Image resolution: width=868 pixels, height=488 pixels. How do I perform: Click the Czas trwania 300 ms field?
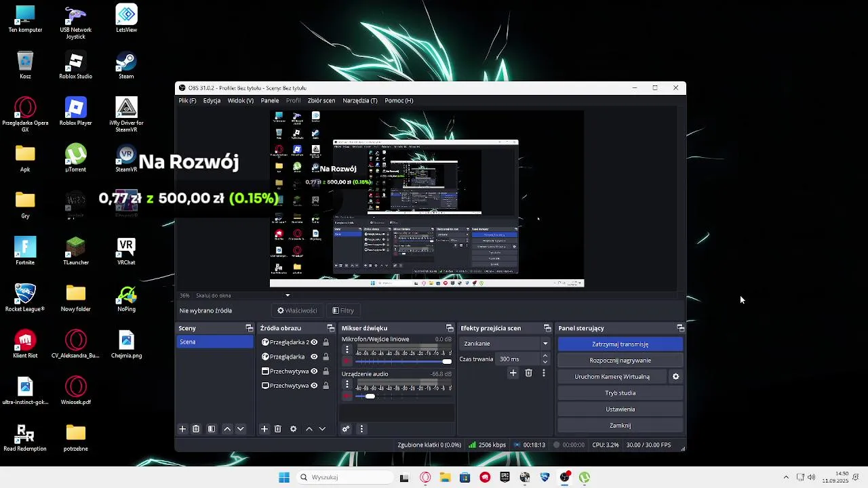pos(518,359)
